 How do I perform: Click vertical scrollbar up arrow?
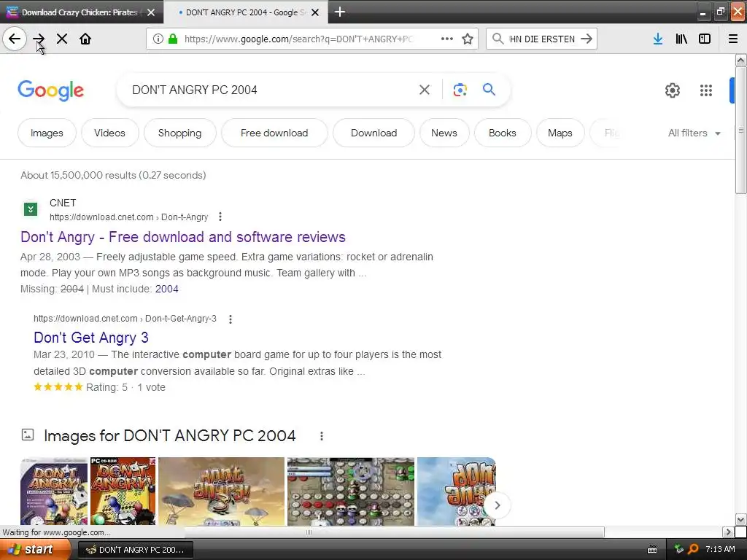pyautogui.click(x=740, y=60)
